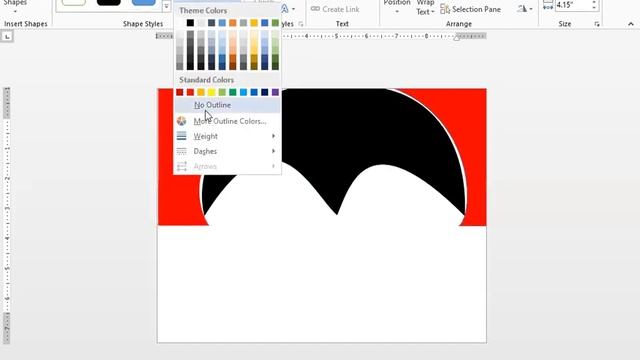Open the Shapes gallery dropdown
The width and height of the screenshot is (640, 360).
point(15,6)
